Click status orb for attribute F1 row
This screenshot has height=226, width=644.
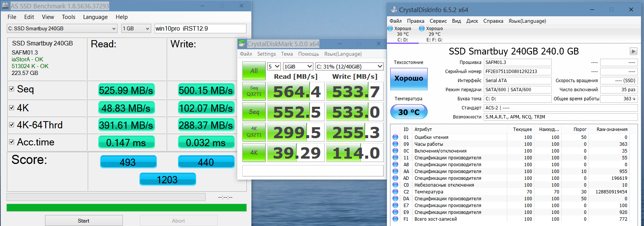[395, 219]
